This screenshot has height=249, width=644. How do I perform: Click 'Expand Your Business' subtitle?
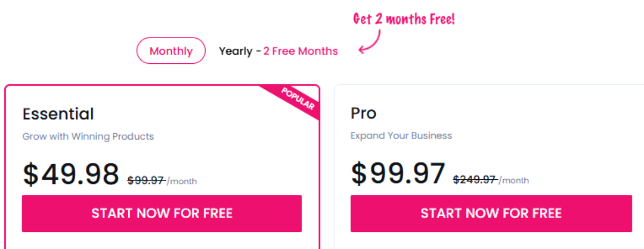(x=401, y=136)
